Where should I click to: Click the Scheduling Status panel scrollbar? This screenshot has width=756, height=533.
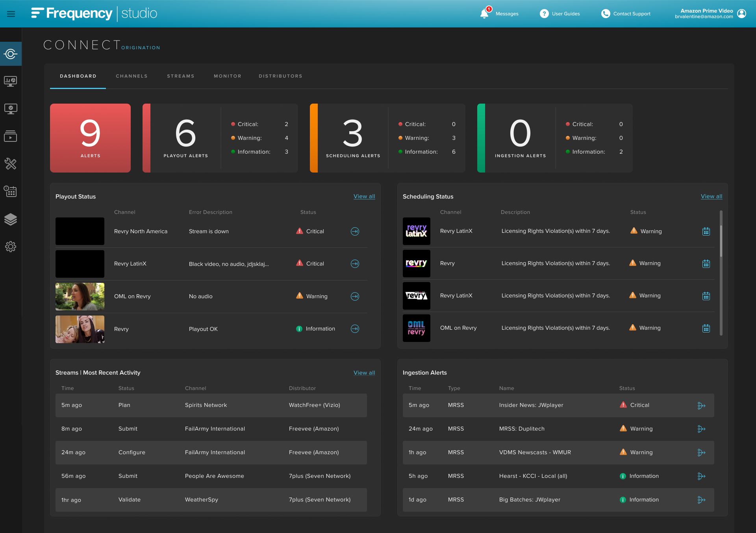(721, 241)
